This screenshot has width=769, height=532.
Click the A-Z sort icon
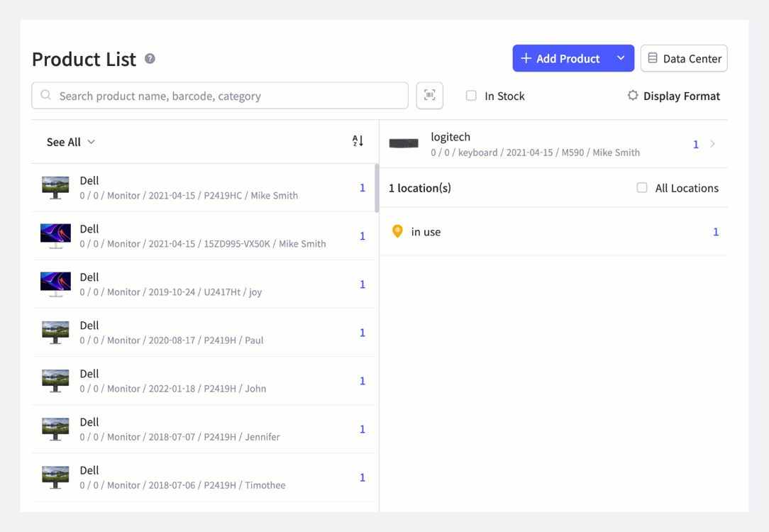357,141
